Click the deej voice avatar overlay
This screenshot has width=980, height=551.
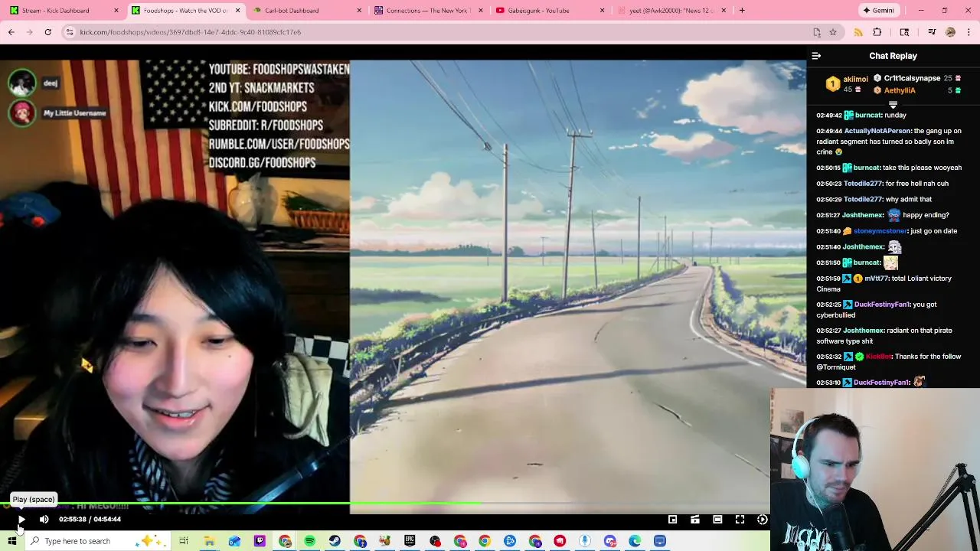point(22,82)
